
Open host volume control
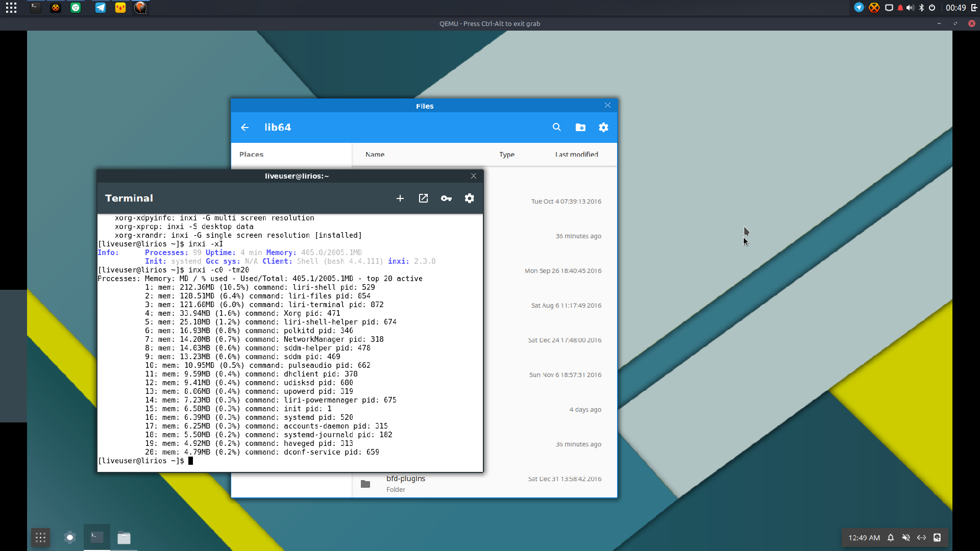pyautogui.click(x=910, y=8)
